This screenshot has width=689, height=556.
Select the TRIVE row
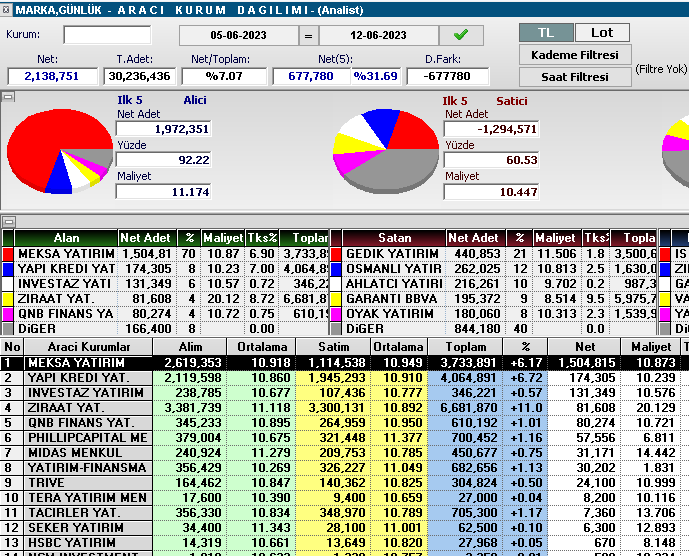(344, 483)
